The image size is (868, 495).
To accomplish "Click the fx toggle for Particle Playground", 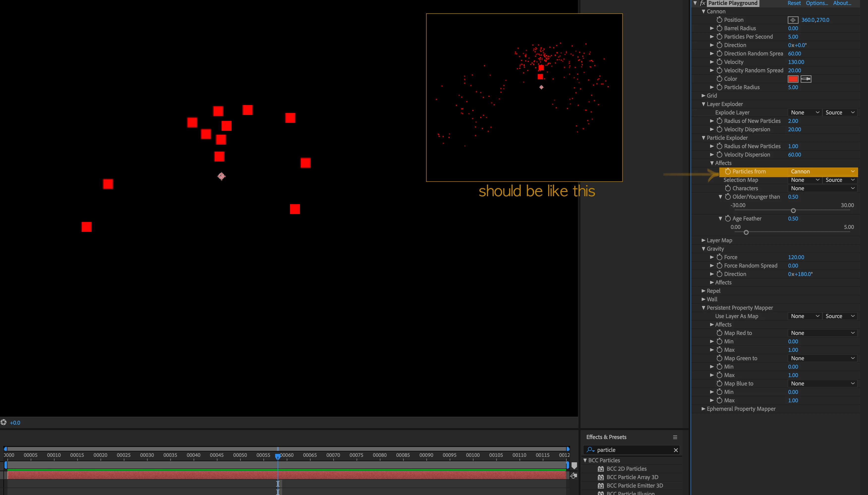I will [702, 3].
